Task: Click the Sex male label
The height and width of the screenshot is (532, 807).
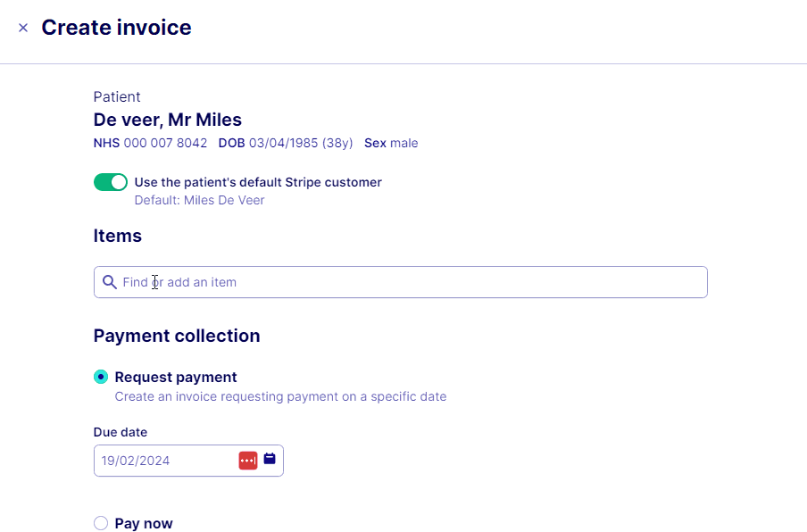Action: coord(391,143)
